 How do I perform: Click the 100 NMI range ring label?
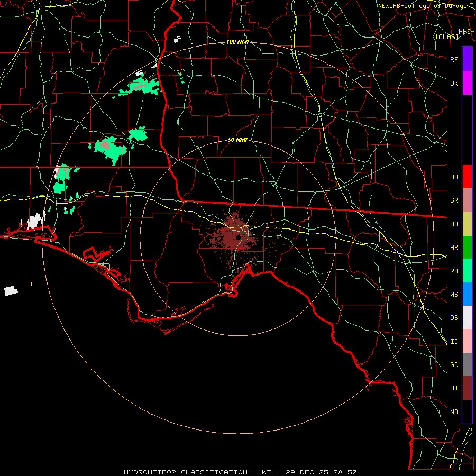coord(237,42)
